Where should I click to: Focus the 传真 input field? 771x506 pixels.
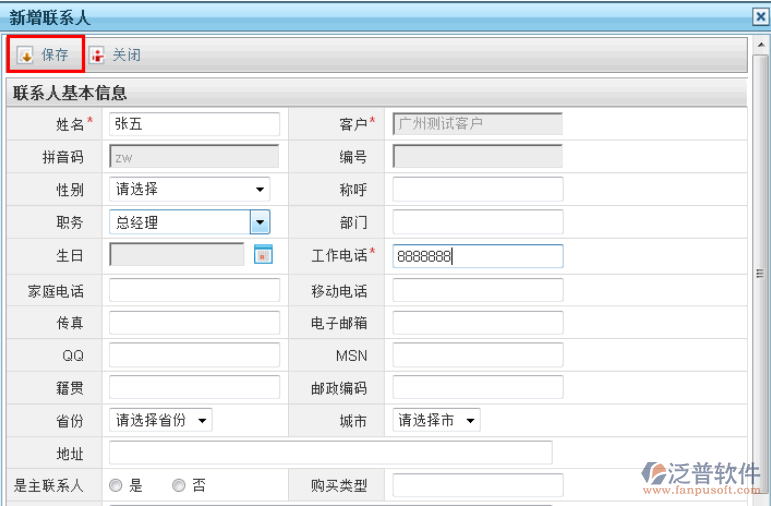tap(194, 323)
